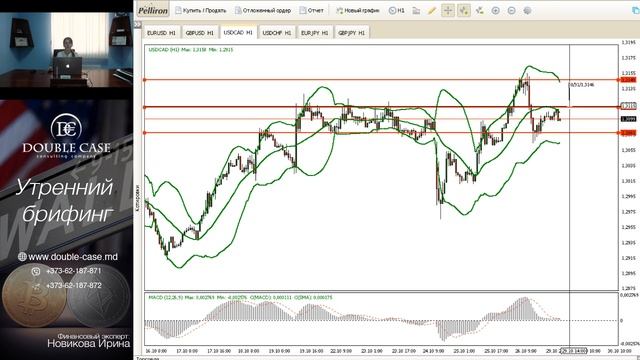Switch to the USDCHF H1 tab
The image size is (640, 360).
(277, 33)
